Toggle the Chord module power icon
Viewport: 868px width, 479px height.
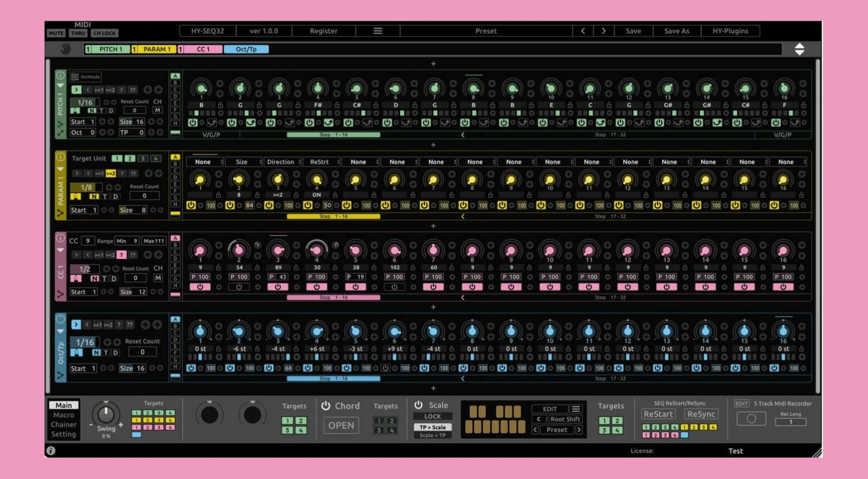pyautogui.click(x=325, y=406)
